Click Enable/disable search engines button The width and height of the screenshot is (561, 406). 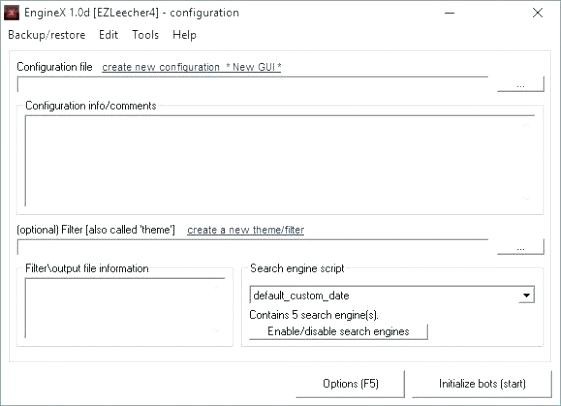click(338, 331)
